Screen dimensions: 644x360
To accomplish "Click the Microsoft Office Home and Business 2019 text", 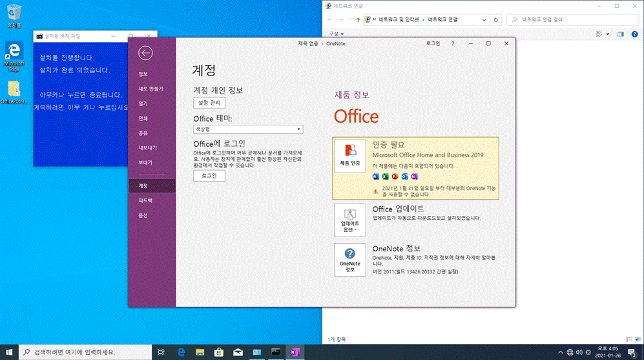I will [x=428, y=155].
